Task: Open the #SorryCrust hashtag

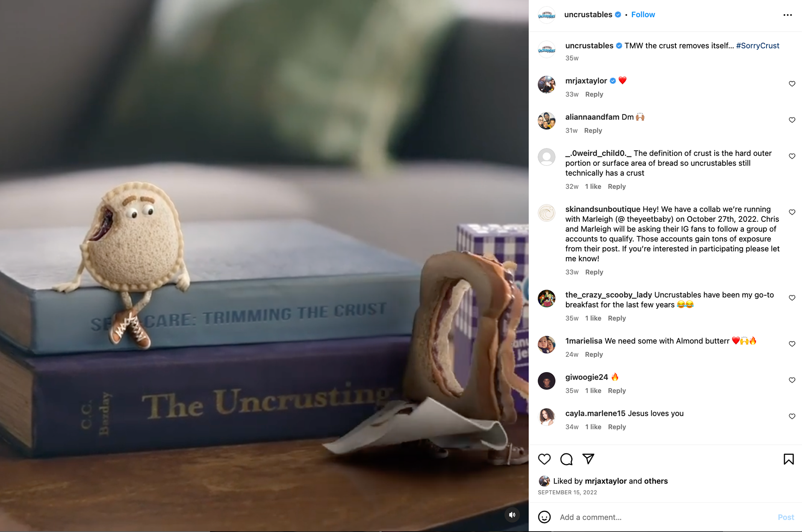Action: click(757, 46)
